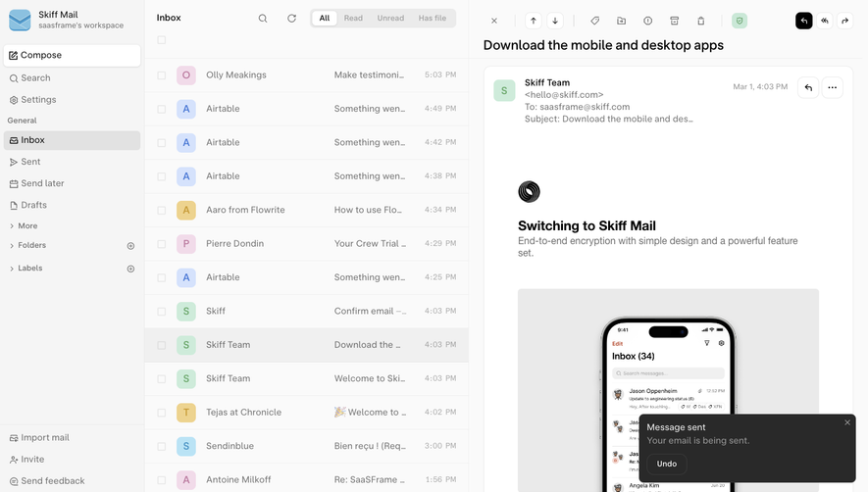Check the Skiff Team Welcome email
The image size is (868, 492).
pyautogui.click(x=162, y=379)
